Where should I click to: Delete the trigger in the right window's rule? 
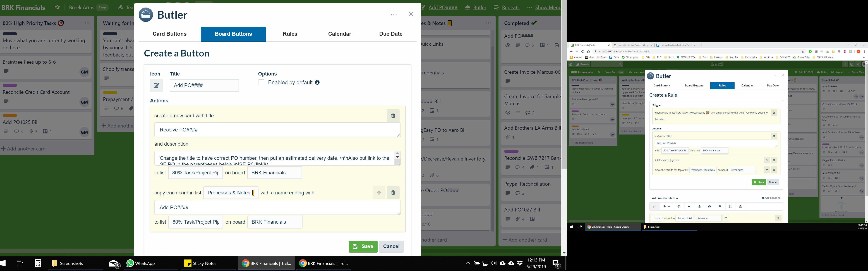pos(774,113)
